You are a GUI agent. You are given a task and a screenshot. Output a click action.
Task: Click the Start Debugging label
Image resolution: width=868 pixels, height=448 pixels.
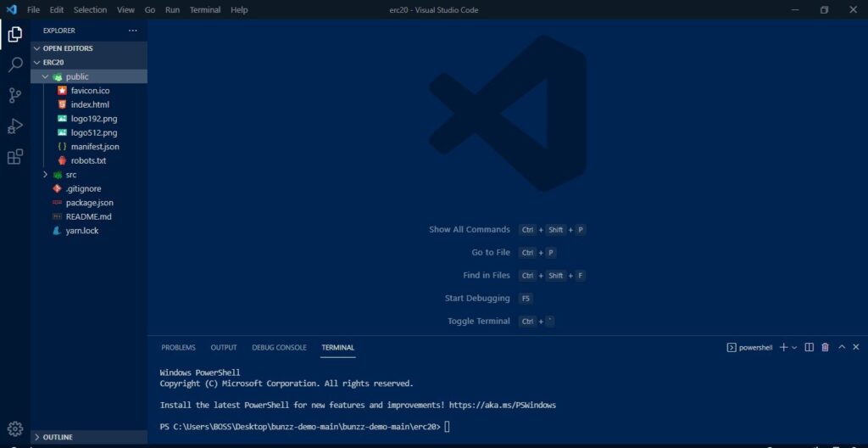[477, 299]
